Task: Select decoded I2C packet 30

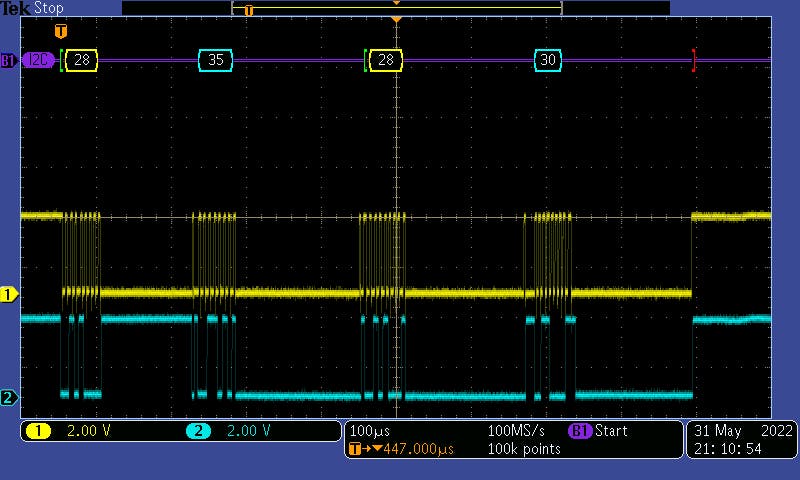Action: click(x=547, y=60)
